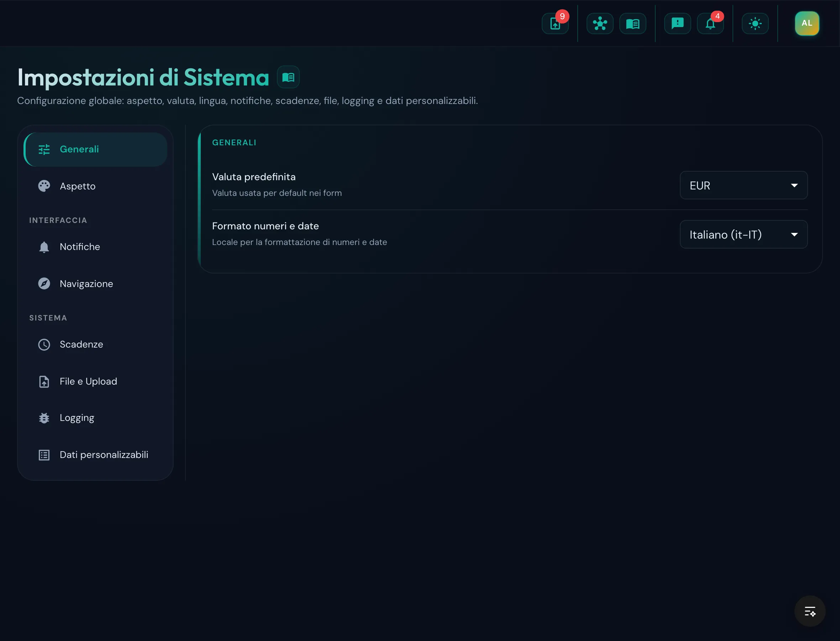
Task: Show the Logging settings
Action: [x=95, y=418]
